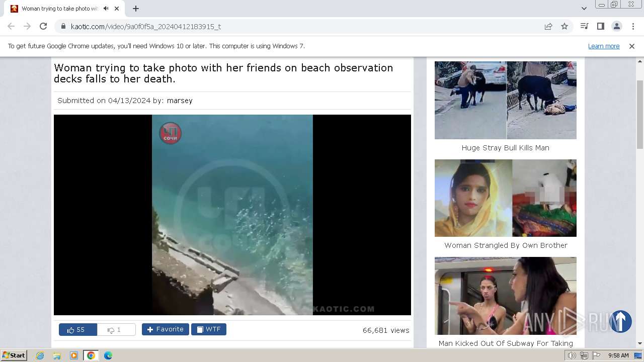Mute tab audio speaker icon

pyautogui.click(x=106, y=9)
